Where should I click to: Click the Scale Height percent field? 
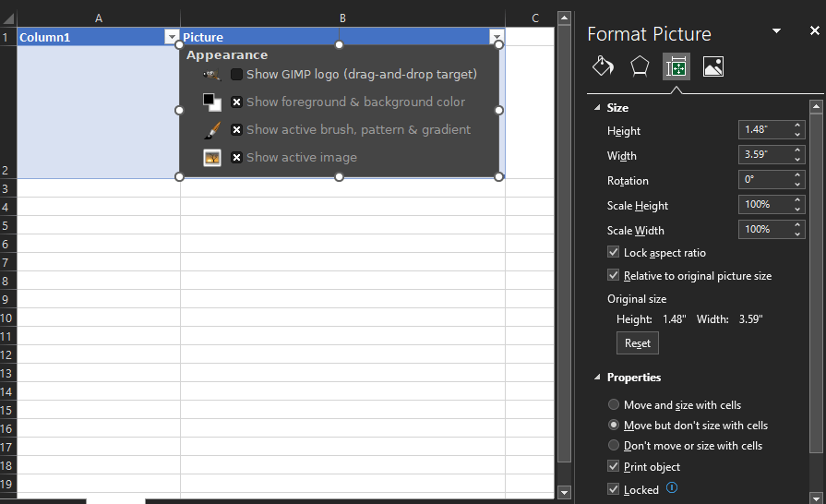765,204
